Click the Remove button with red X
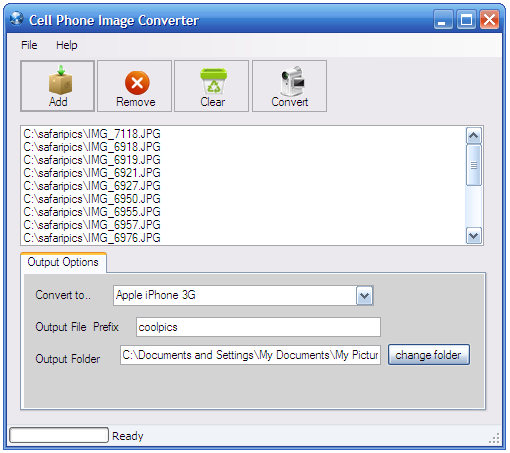The width and height of the screenshot is (510, 453). coord(134,86)
